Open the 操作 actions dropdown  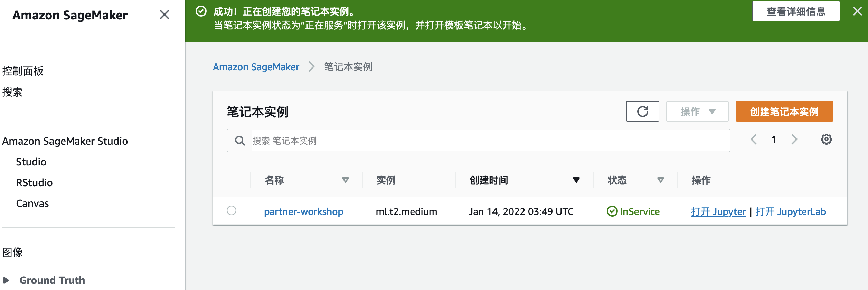(697, 111)
